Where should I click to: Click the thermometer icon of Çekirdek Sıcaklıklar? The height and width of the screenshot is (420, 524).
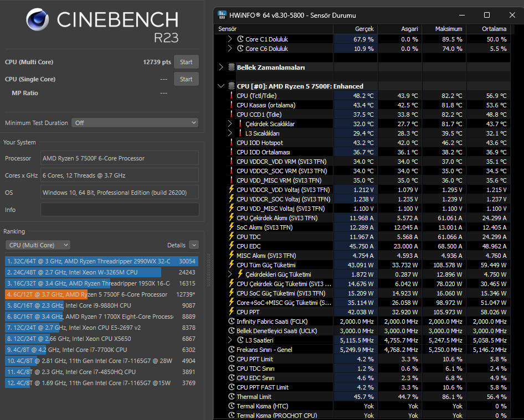(x=240, y=123)
